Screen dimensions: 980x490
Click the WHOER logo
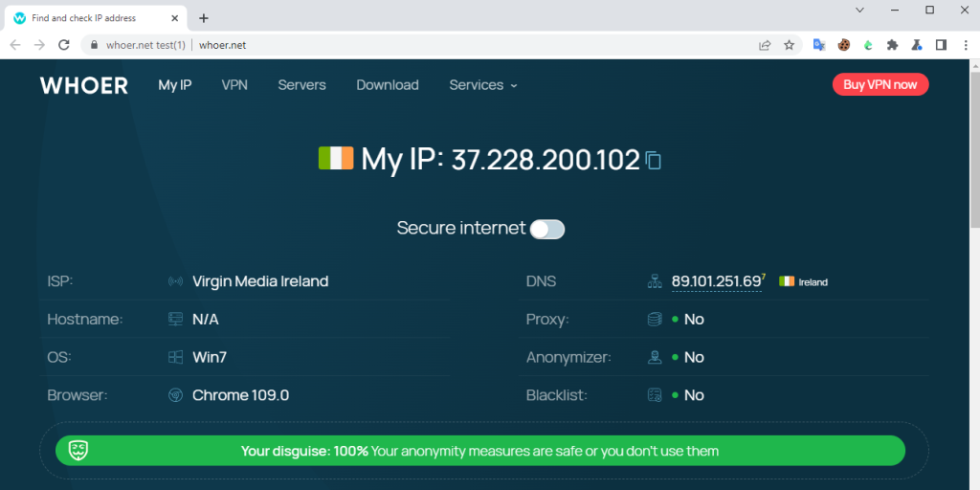pos(84,85)
